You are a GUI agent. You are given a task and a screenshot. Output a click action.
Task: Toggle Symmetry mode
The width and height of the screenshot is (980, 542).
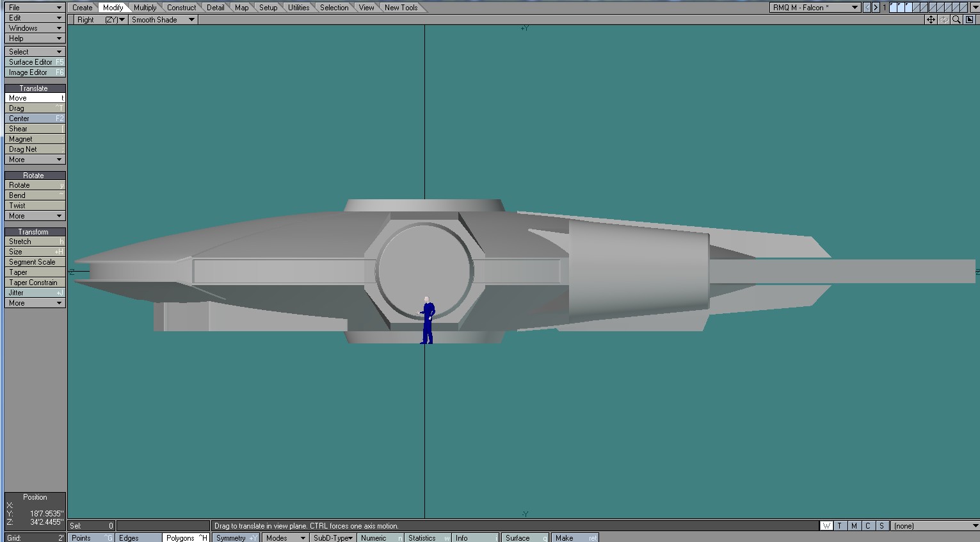point(236,538)
